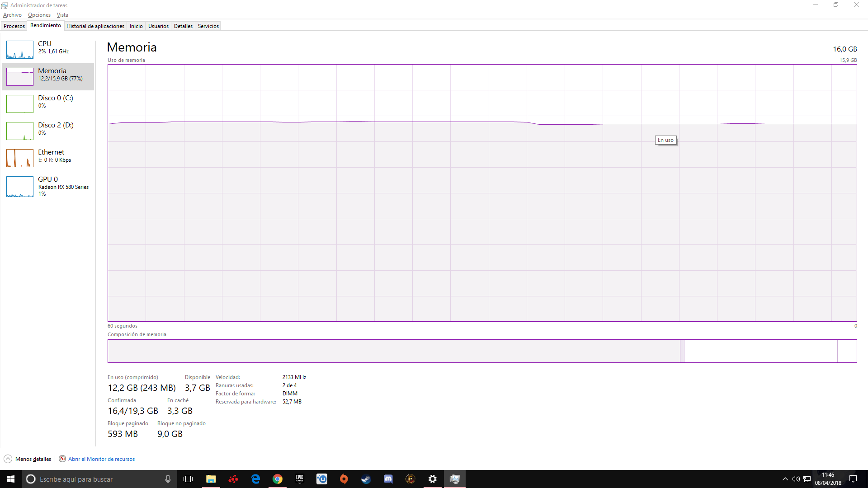Open Epic Games Launcher taskbar icon

click(300, 479)
